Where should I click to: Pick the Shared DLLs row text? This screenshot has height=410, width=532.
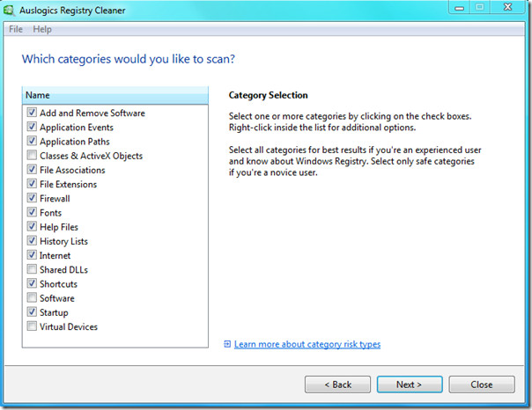tap(63, 270)
